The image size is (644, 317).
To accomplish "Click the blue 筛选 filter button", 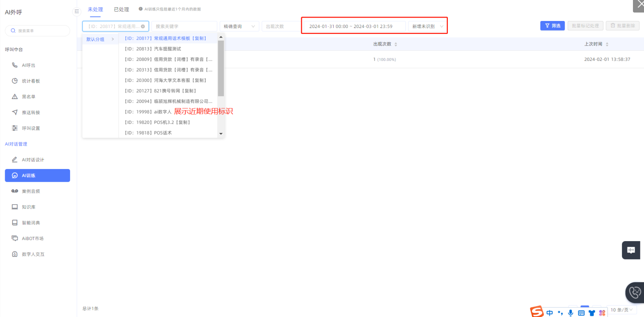I will coord(552,26).
